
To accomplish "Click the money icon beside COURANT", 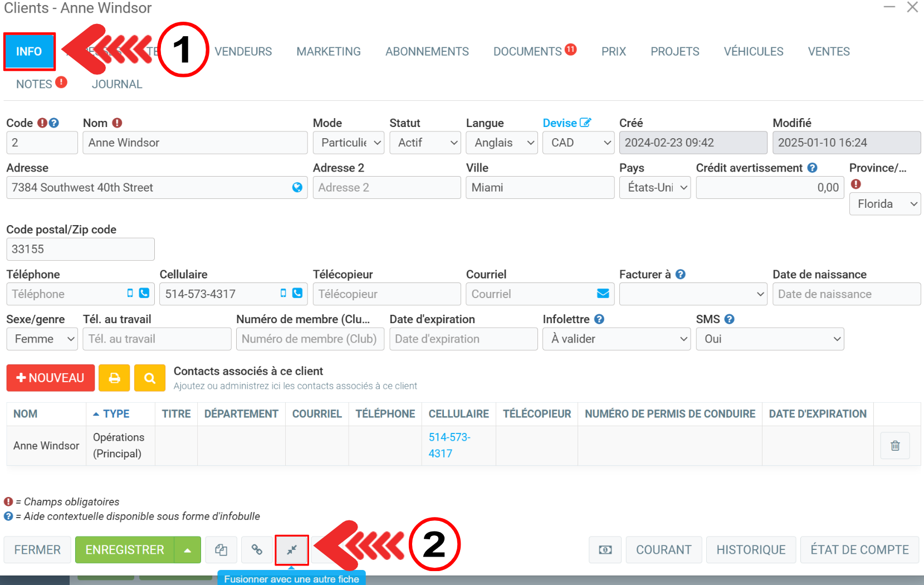I will 605,550.
